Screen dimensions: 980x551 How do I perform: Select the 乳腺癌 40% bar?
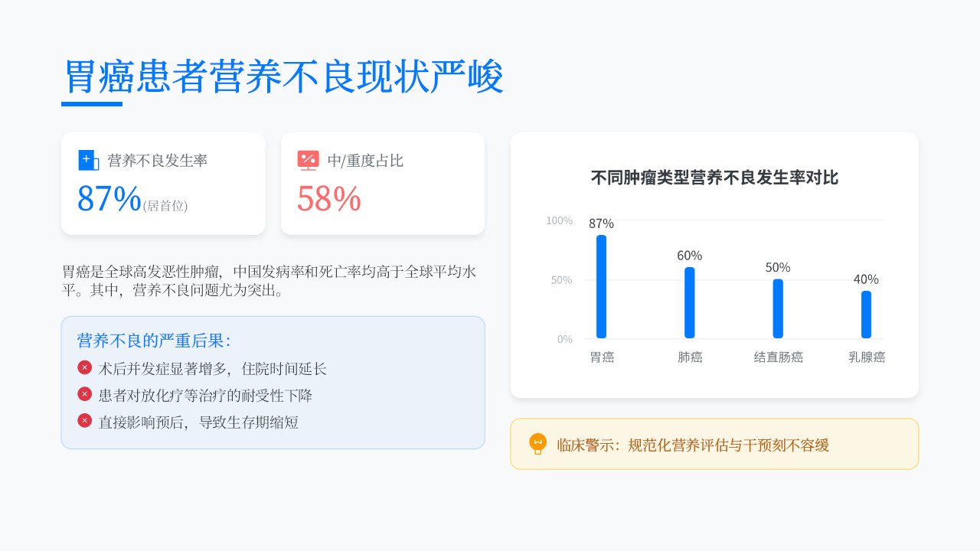pyautogui.click(x=866, y=315)
